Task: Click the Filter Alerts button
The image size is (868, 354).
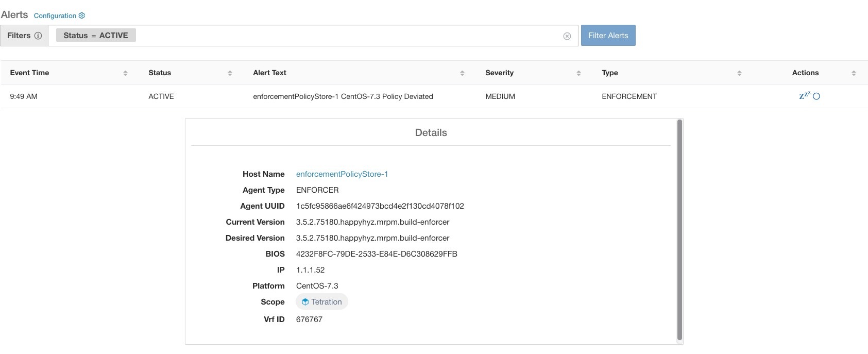Action: (608, 36)
